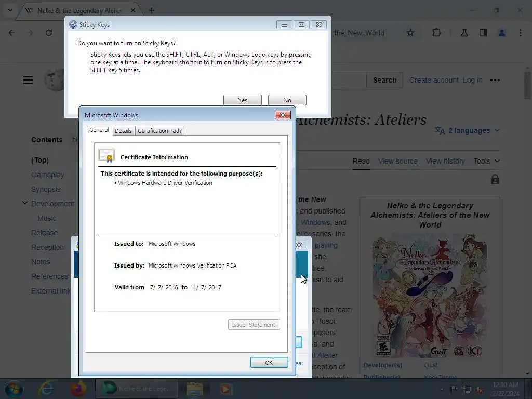The height and width of the screenshot is (399, 532).
Task: Open the tab search dropdown arrow
Action: (10, 10)
